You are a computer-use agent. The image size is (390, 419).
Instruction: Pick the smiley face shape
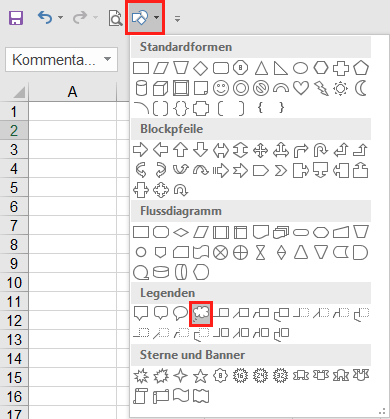(221, 88)
